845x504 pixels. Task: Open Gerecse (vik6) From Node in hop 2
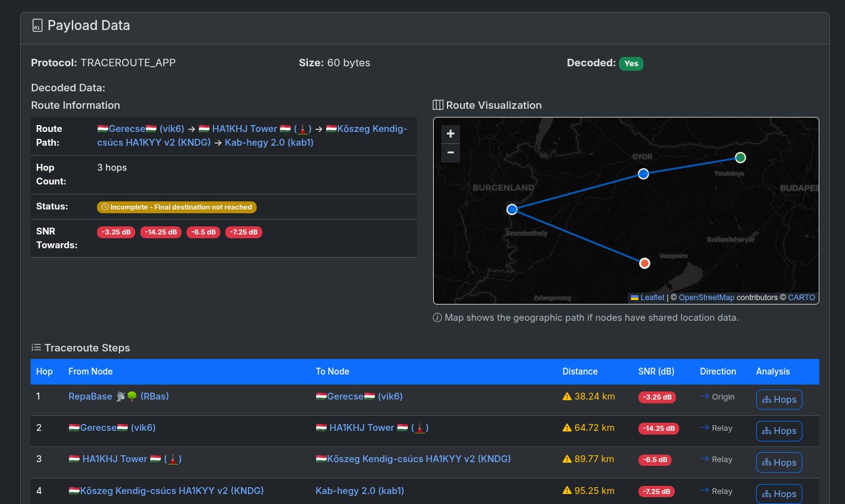[112, 428]
